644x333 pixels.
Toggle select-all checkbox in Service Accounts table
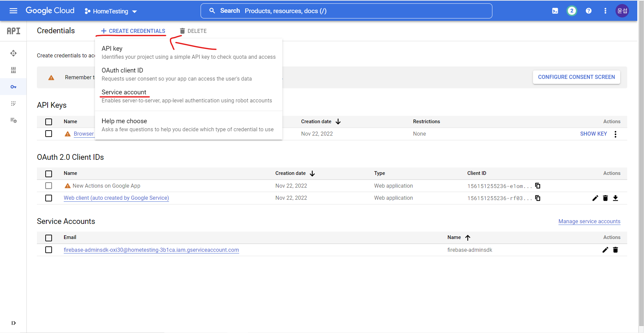coord(49,238)
